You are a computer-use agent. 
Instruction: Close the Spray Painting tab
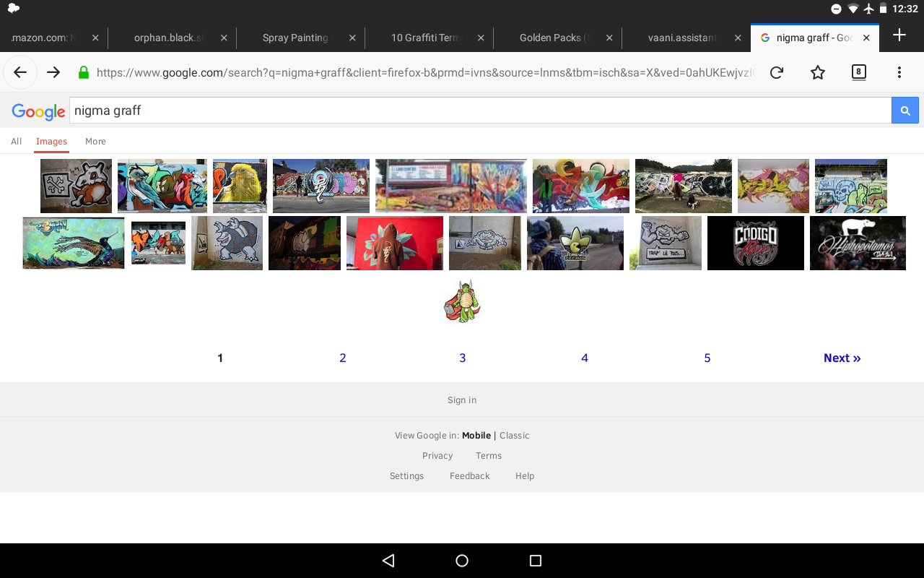tap(352, 38)
